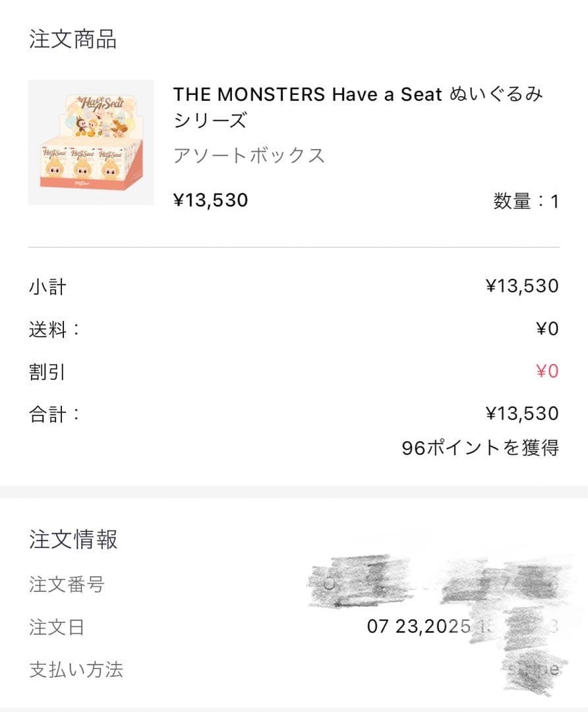Select the 小計 label
588x712 pixels.
[47, 287]
